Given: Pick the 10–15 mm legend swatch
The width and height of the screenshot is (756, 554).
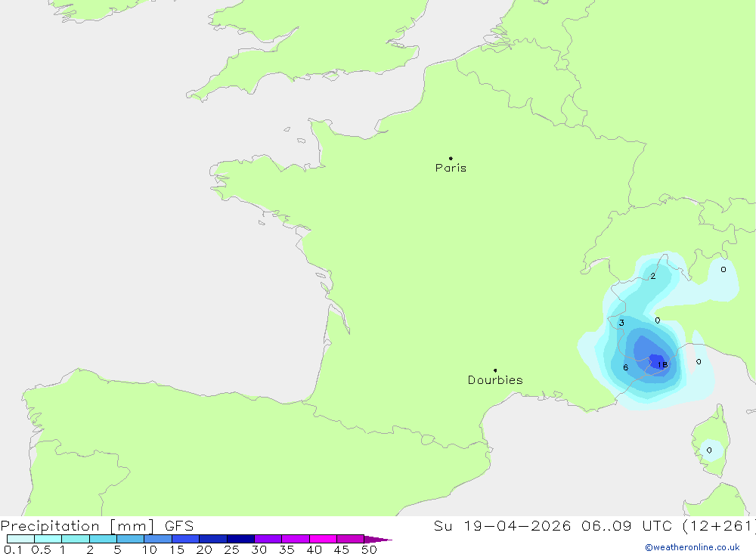Looking at the screenshot, I should [x=158, y=539].
